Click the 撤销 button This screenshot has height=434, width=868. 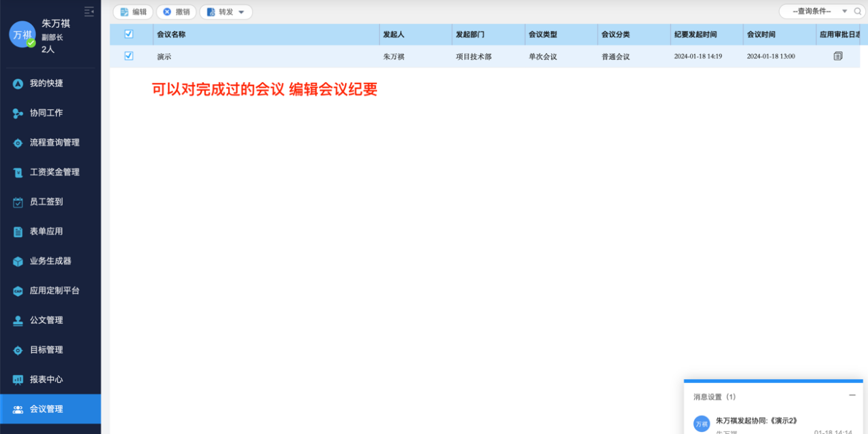coord(177,12)
